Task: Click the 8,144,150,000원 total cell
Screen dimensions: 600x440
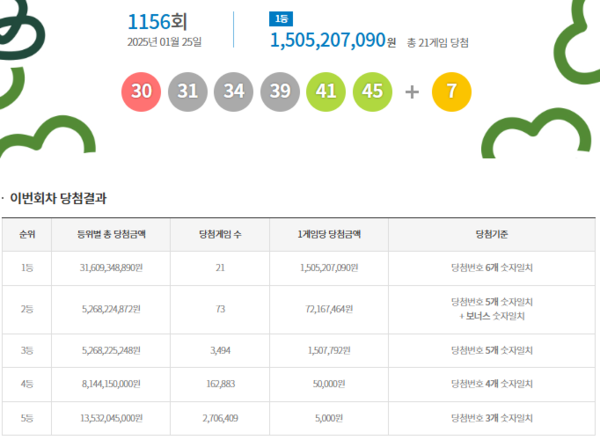Action: (x=111, y=384)
